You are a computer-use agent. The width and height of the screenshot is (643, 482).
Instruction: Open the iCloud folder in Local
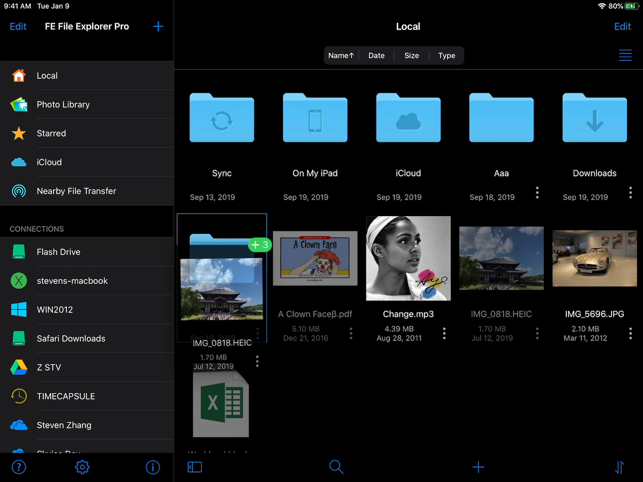click(408, 118)
